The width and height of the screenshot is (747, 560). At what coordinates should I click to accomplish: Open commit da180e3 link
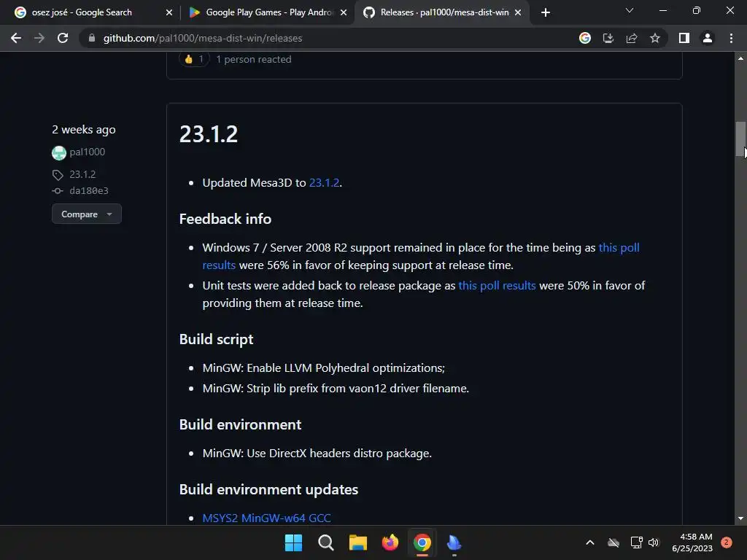click(x=88, y=190)
